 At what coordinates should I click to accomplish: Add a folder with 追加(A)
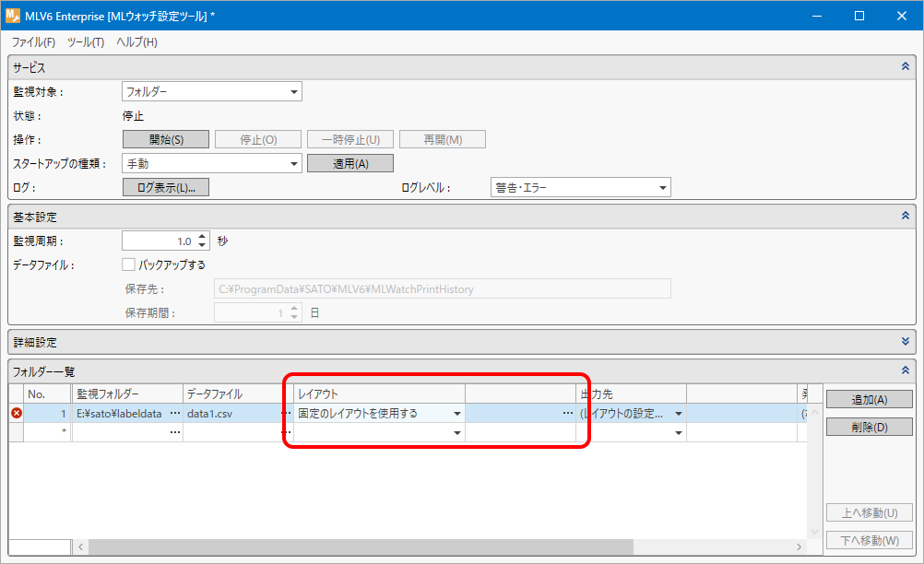tap(870, 400)
